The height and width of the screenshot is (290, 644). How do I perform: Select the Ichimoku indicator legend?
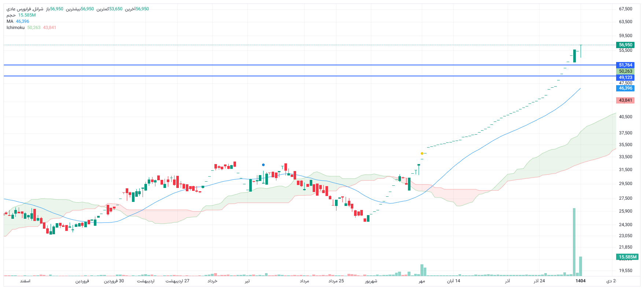point(15,28)
